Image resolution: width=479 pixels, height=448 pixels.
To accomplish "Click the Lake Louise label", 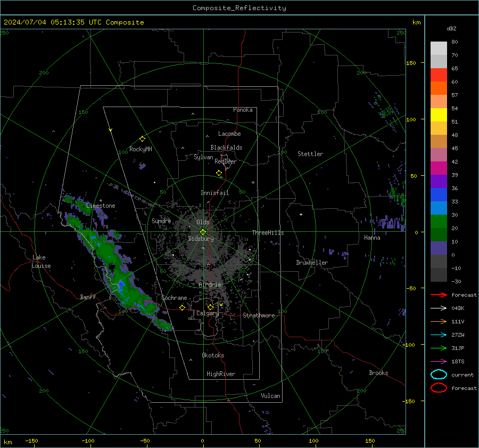I will click(41, 262).
